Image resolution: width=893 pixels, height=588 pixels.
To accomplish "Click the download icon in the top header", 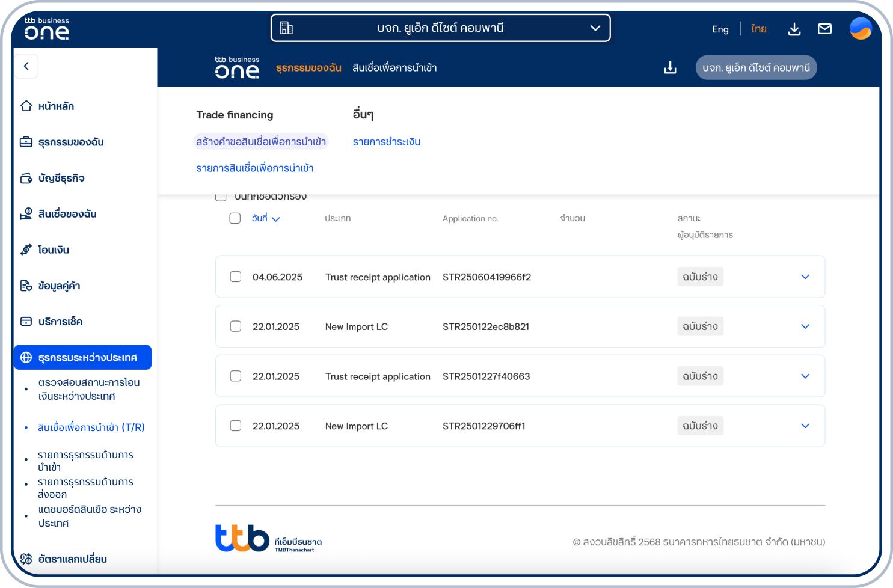I will coord(794,29).
